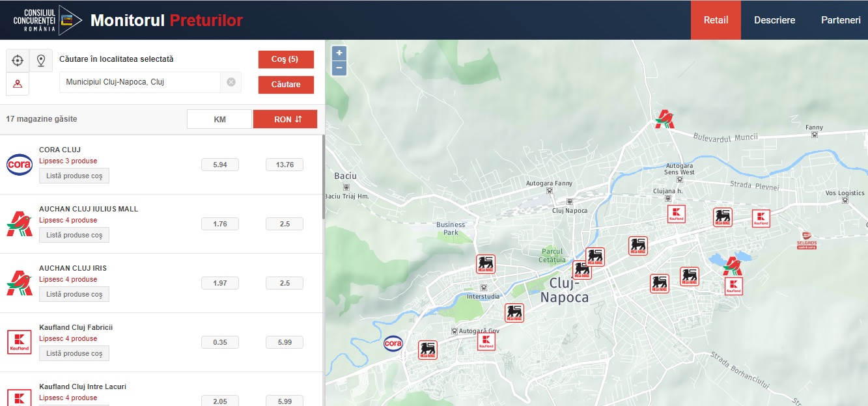Select the CORA CLUJ store name
This screenshot has height=406, width=868.
(x=60, y=150)
